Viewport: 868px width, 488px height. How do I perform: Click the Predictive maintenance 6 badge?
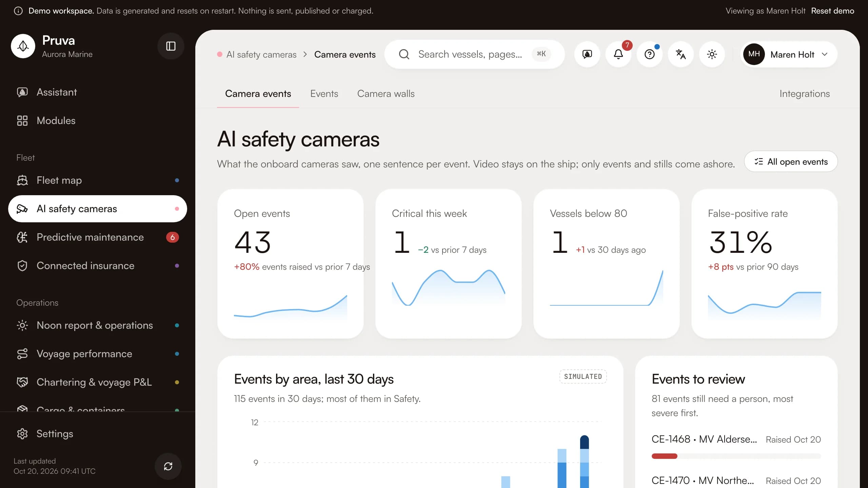point(173,237)
